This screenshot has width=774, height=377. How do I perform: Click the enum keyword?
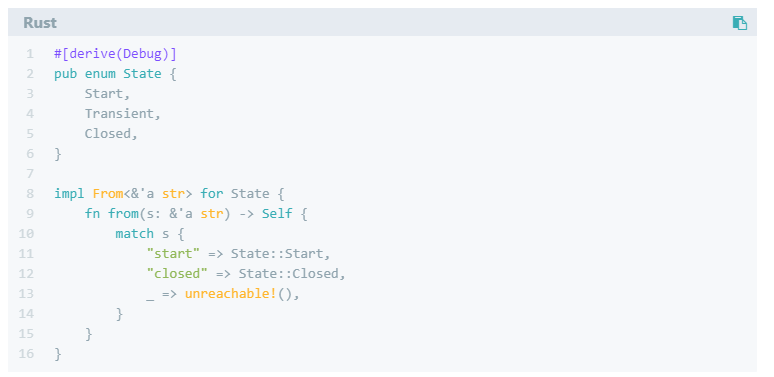pyautogui.click(x=100, y=74)
